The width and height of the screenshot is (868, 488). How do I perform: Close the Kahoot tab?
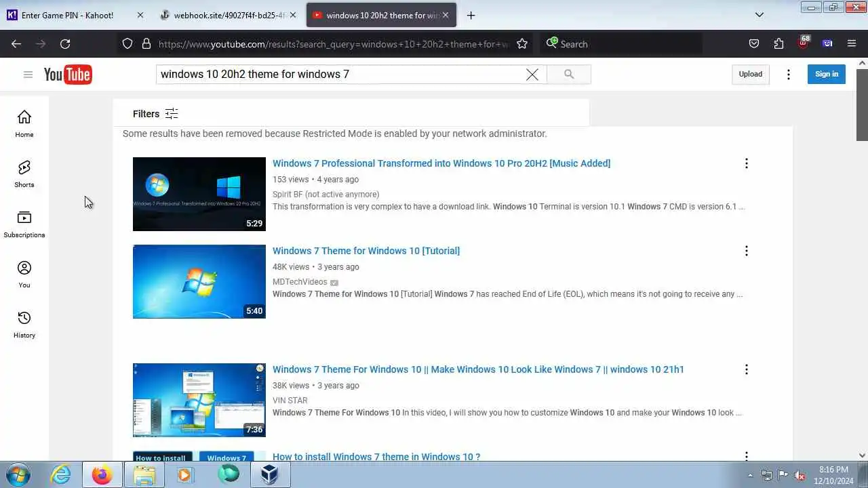click(140, 15)
